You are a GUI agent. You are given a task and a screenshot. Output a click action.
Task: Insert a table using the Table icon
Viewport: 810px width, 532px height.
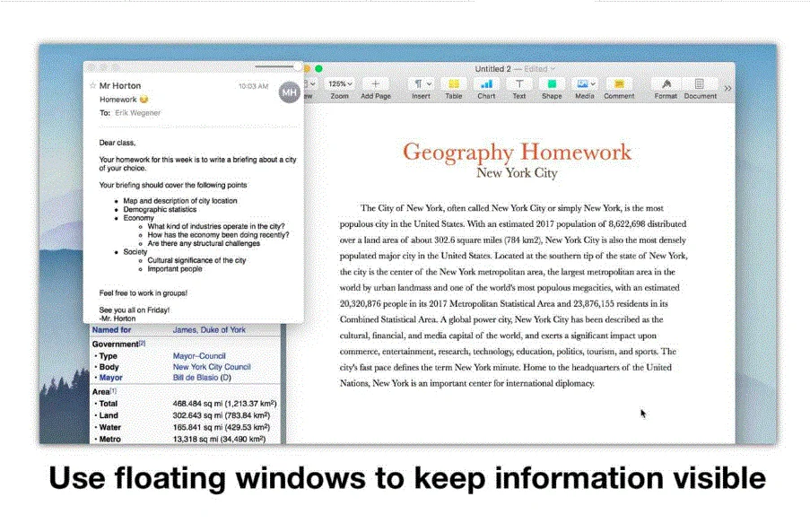[x=454, y=83]
